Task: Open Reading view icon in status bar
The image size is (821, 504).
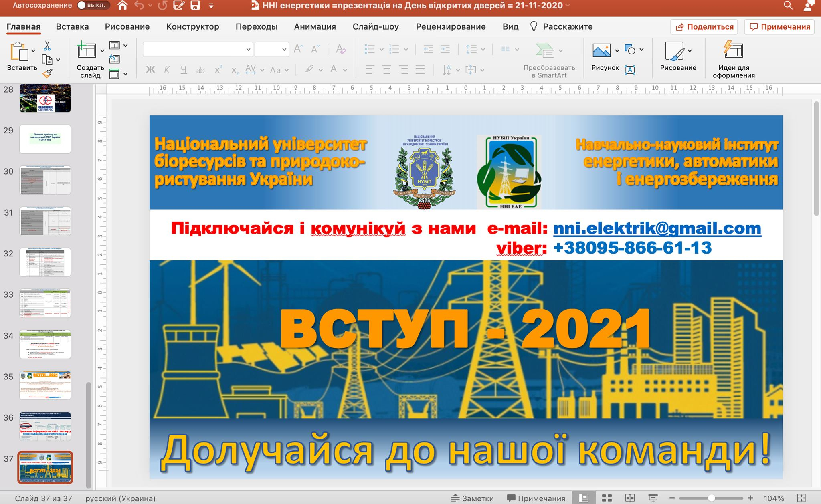Action: [630, 498]
